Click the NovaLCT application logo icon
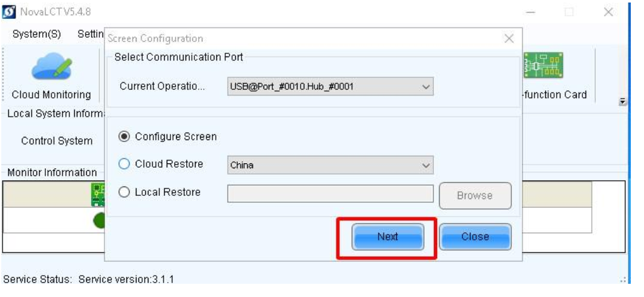644x297 pixels. (9, 13)
